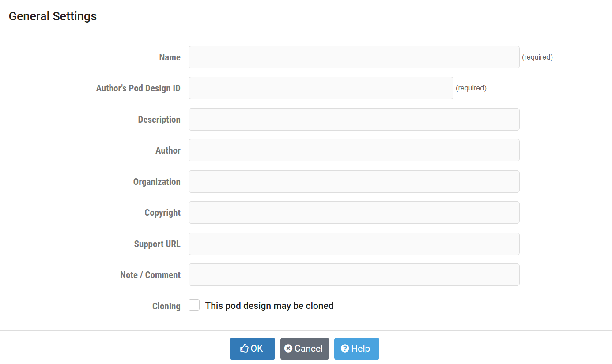The height and width of the screenshot is (364, 612).
Task: Click '(required)' beside Author's Pod Design ID
Action: click(x=471, y=88)
